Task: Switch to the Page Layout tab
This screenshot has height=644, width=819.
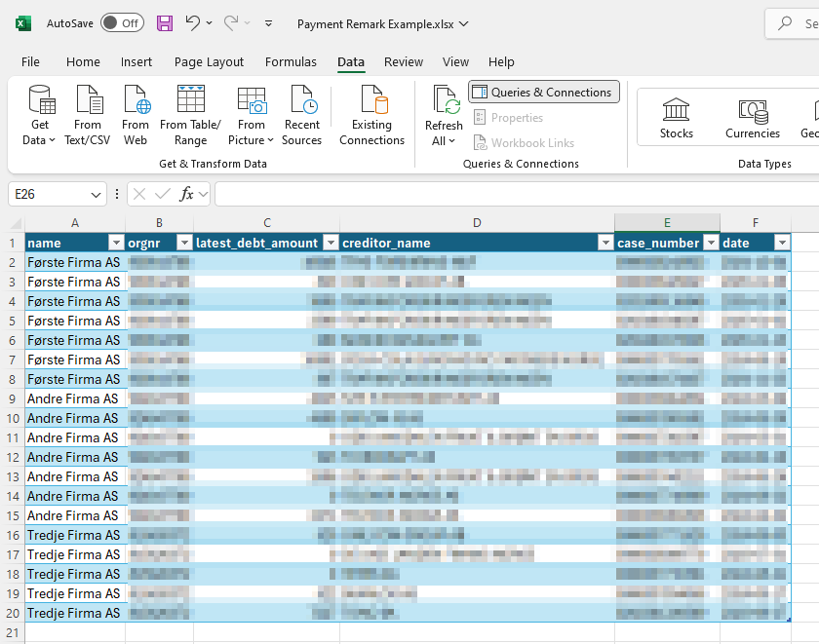Action: [209, 61]
